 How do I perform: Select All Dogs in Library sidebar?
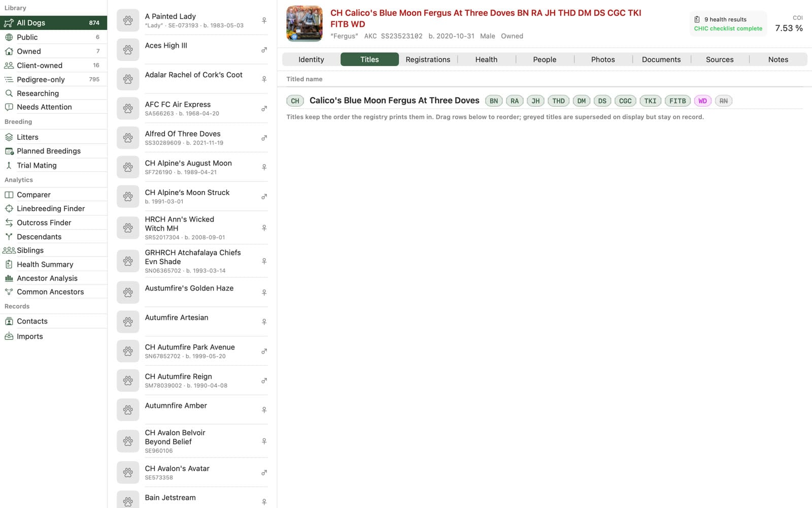(53, 23)
